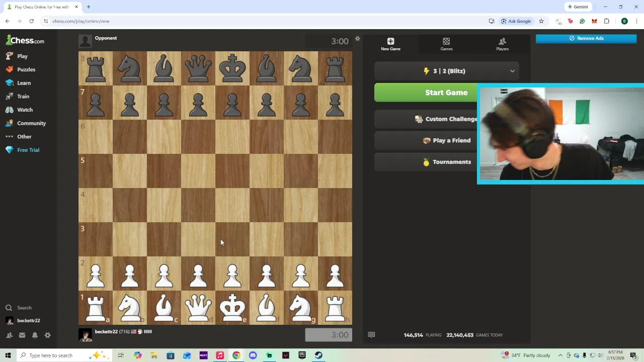Close the Play Chess Online tab
Viewport: 644px width, 362px height.
point(76,7)
